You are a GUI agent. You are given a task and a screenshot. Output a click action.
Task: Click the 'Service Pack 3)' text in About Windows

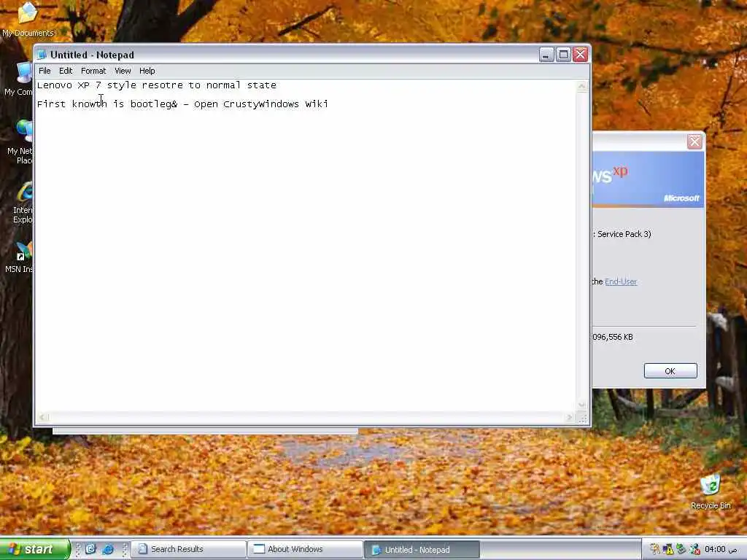click(624, 234)
